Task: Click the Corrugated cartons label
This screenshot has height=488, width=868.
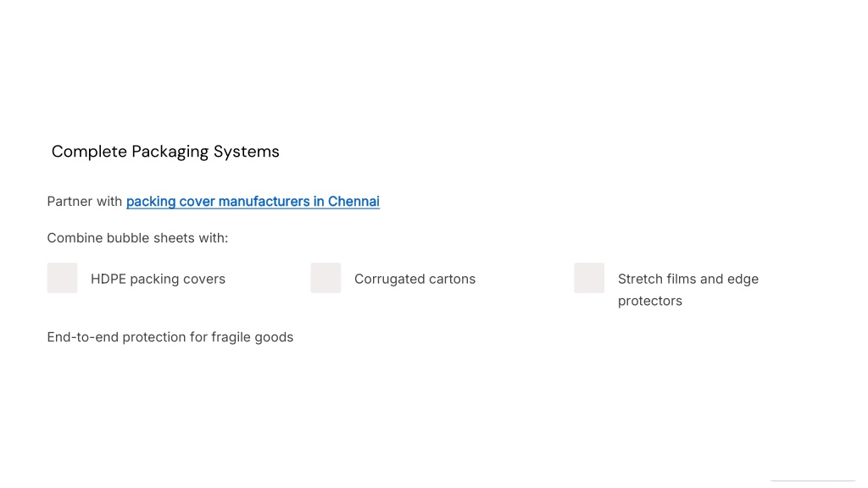Action: pos(415,279)
